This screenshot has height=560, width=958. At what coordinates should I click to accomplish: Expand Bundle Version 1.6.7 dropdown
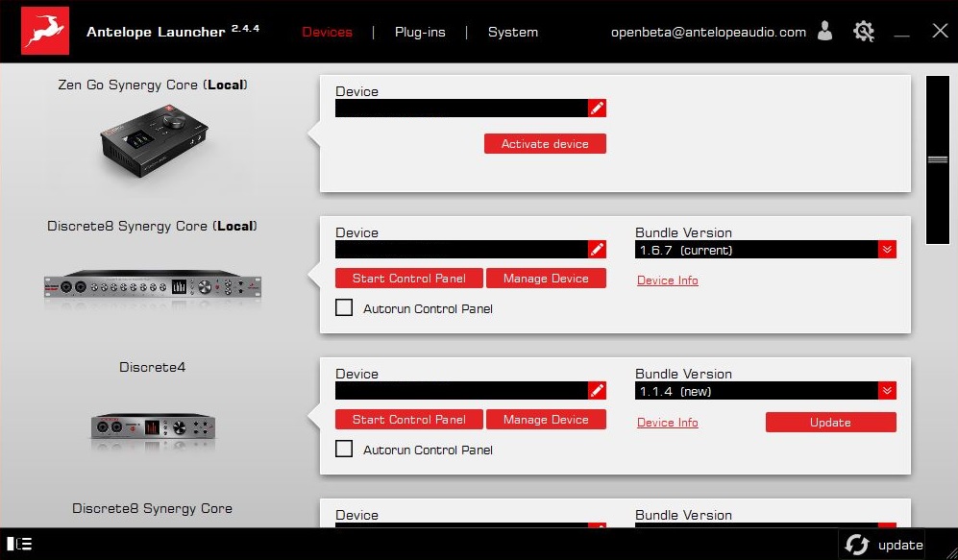[887, 249]
